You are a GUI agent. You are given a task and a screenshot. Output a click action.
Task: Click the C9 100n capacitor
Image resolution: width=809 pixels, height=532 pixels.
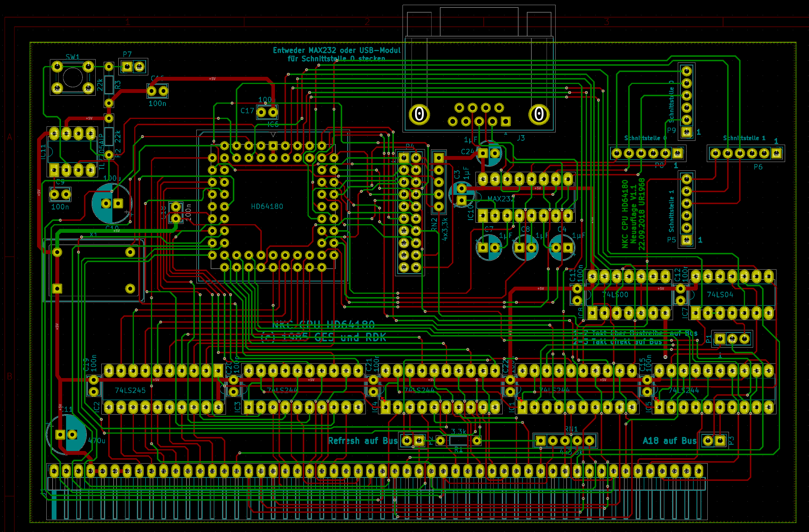pos(60,195)
